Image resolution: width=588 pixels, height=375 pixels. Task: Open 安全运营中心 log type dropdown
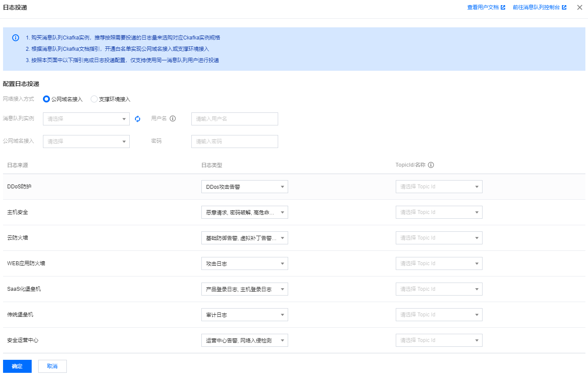pos(245,340)
